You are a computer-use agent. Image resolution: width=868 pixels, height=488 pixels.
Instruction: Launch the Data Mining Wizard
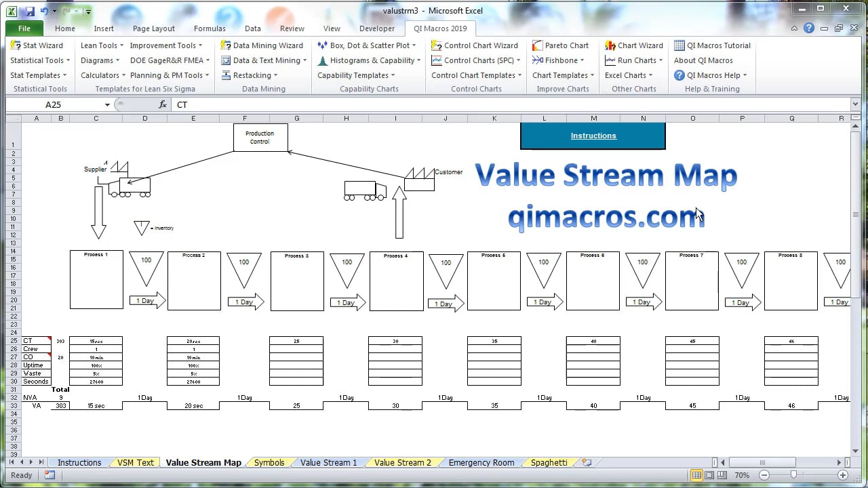click(x=262, y=45)
